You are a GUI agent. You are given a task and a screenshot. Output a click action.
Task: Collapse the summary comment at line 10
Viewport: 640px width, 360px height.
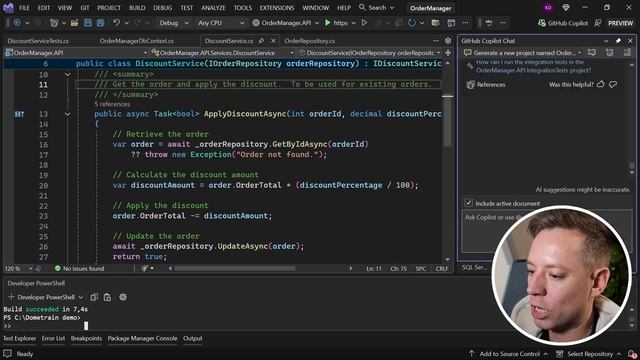[67, 74]
